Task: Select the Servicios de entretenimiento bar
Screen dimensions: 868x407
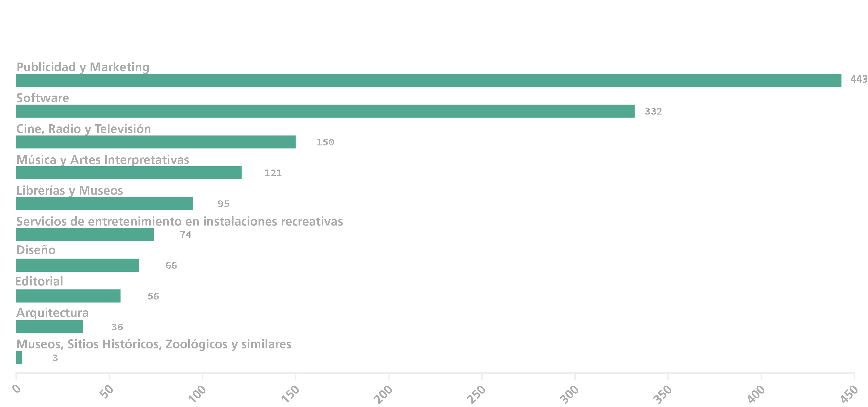Action: (85, 234)
